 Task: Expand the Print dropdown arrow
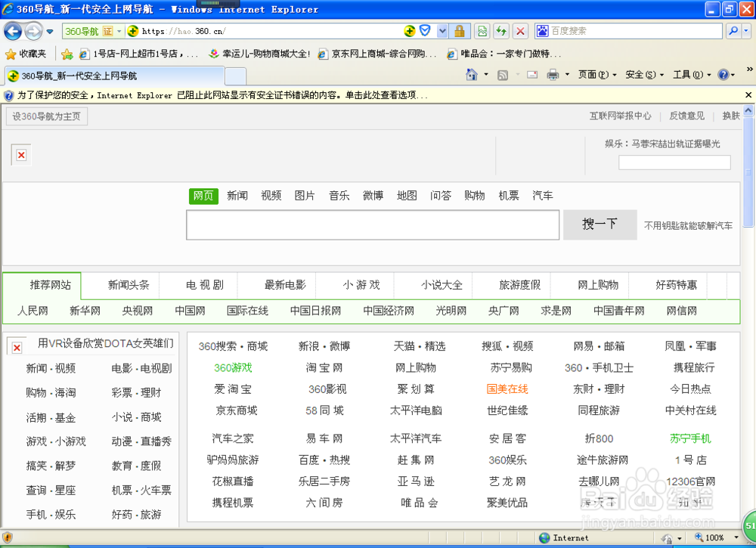click(x=567, y=75)
